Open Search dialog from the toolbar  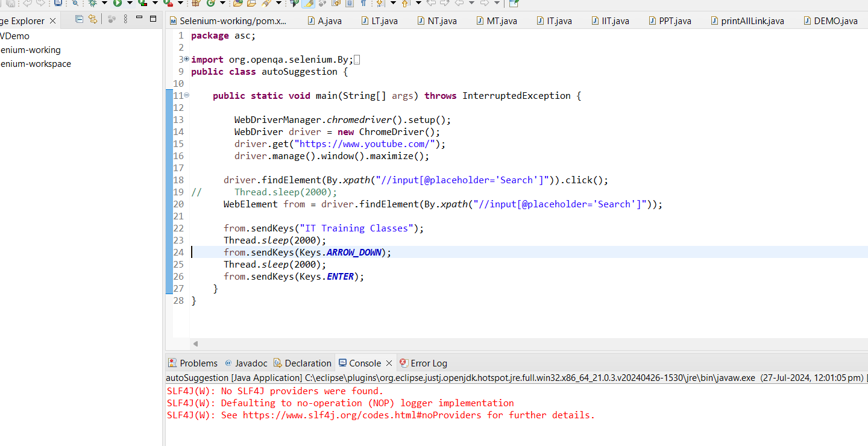point(75,4)
